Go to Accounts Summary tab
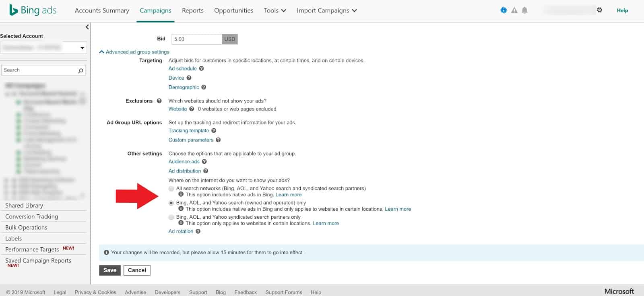 [102, 10]
